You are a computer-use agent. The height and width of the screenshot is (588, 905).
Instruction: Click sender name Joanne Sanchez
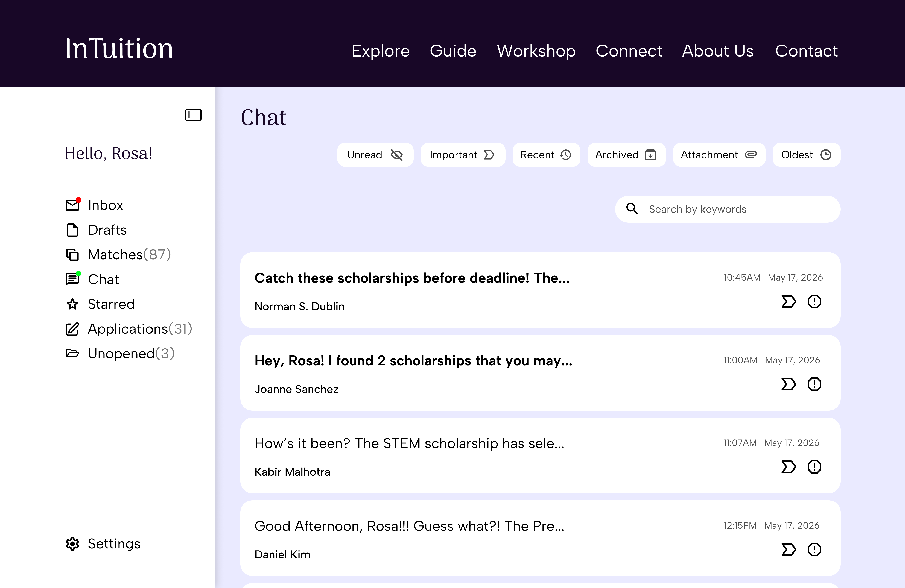coord(296,389)
